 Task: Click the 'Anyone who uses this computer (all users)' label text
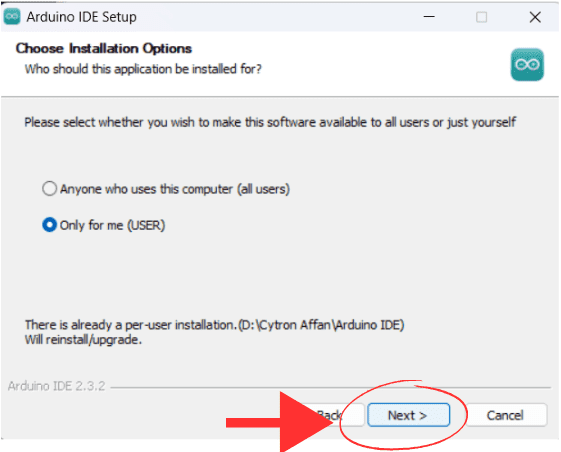175,189
